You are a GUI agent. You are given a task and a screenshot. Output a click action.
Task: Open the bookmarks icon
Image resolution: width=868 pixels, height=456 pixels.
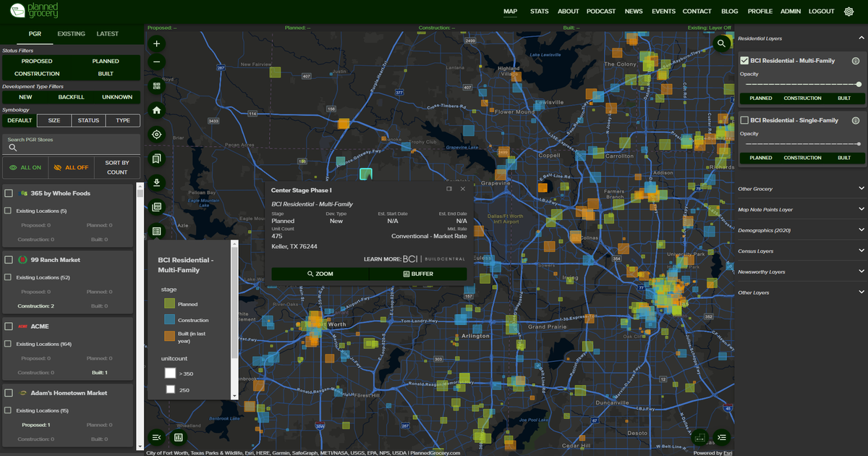[156, 158]
